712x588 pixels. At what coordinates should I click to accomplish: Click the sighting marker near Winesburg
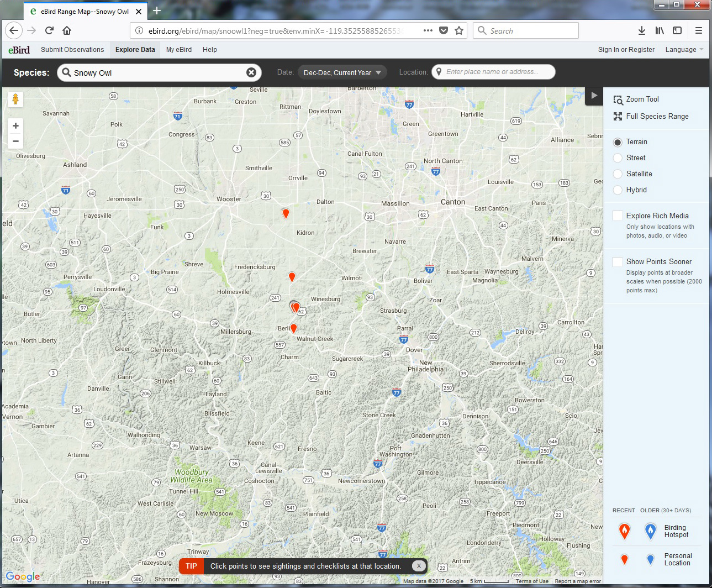[296, 307]
